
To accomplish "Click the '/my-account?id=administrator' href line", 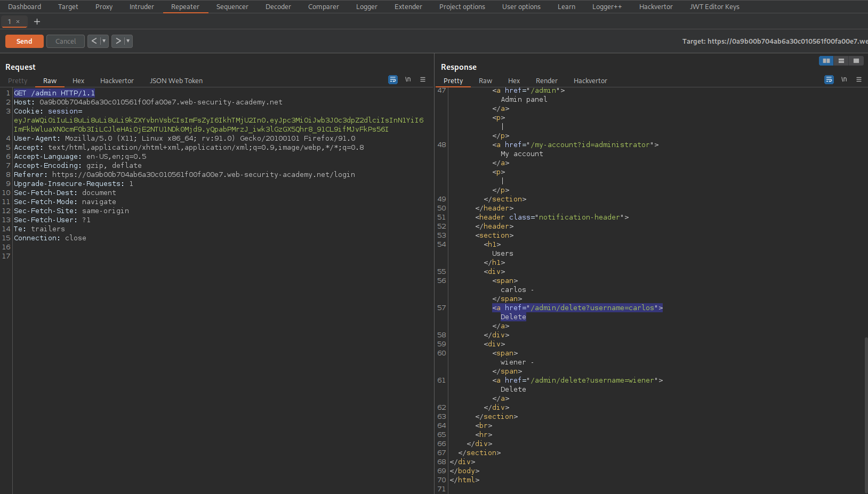I will (575, 145).
